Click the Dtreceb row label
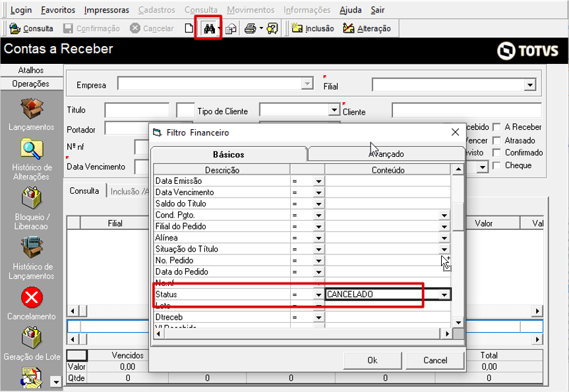This screenshot has height=392, width=569. point(169,318)
